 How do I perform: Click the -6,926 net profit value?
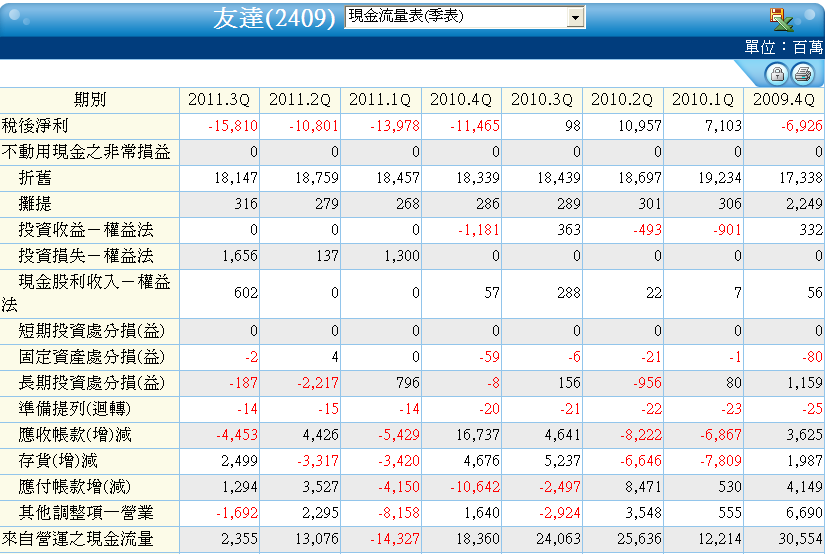802,126
